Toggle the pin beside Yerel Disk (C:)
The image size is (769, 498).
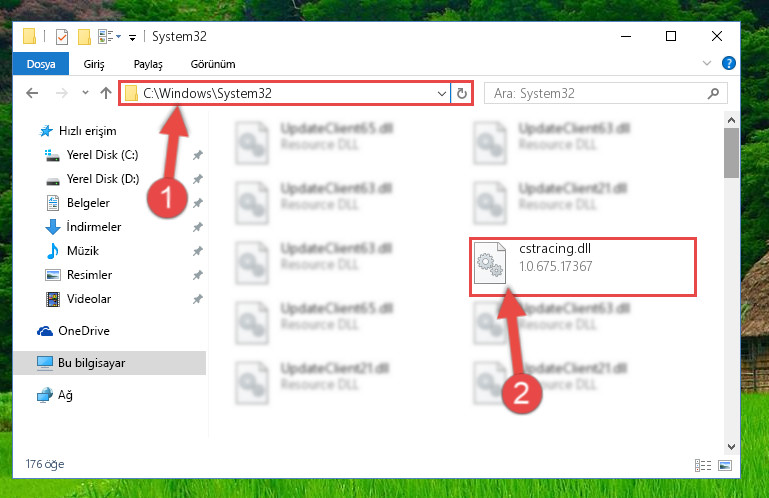pos(198,155)
